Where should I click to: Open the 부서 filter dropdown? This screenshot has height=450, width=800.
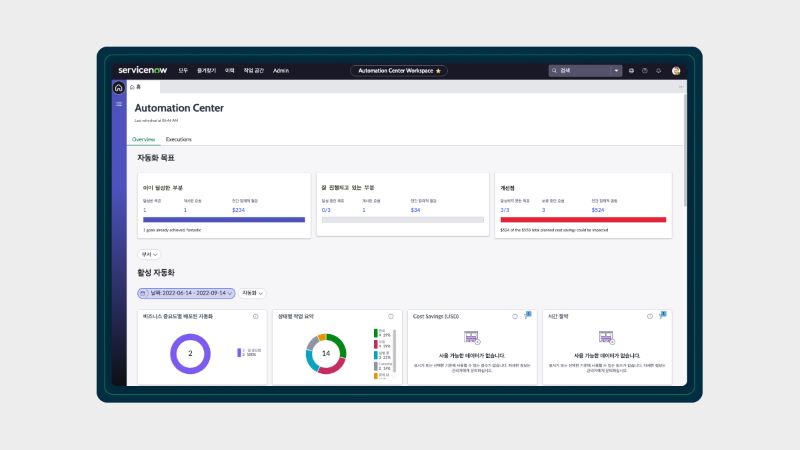(x=148, y=254)
